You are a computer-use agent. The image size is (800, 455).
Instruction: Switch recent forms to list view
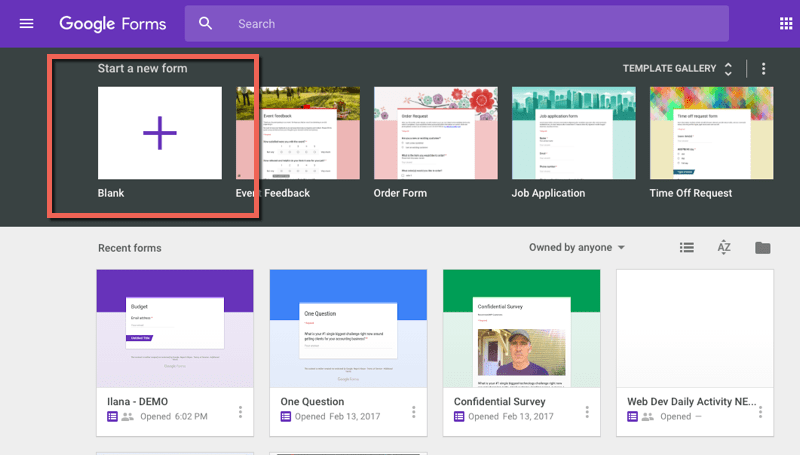tap(687, 248)
